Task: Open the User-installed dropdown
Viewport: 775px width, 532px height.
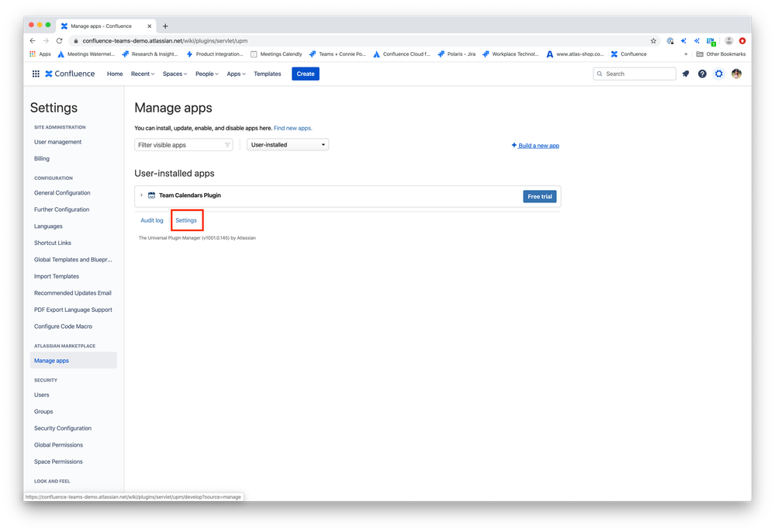Action: (288, 145)
